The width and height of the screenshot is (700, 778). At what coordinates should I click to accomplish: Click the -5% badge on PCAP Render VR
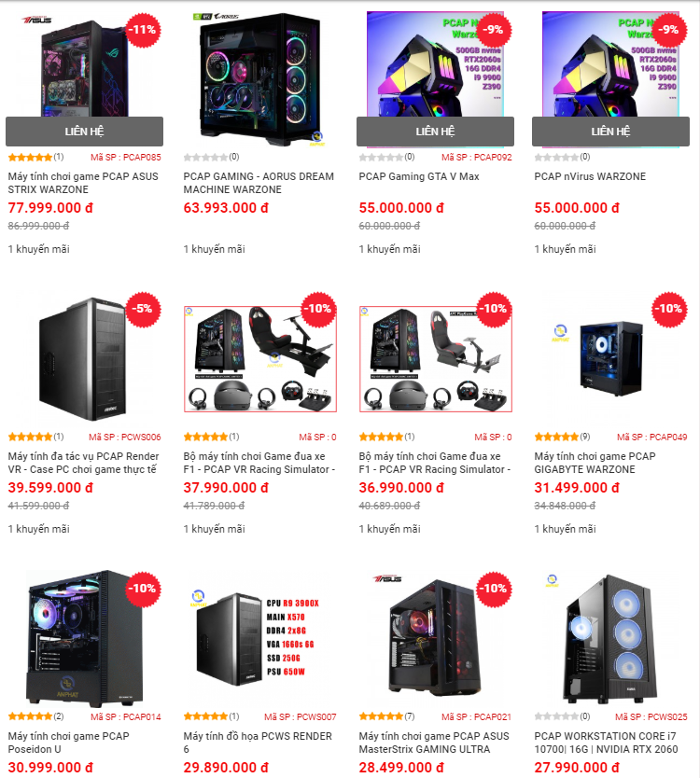143,310
